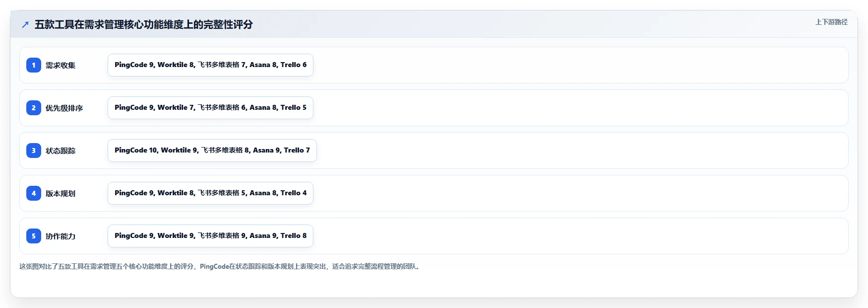The width and height of the screenshot is (868, 308).
Task: Select the number 1 badge for 需求收集
Action: click(34, 65)
